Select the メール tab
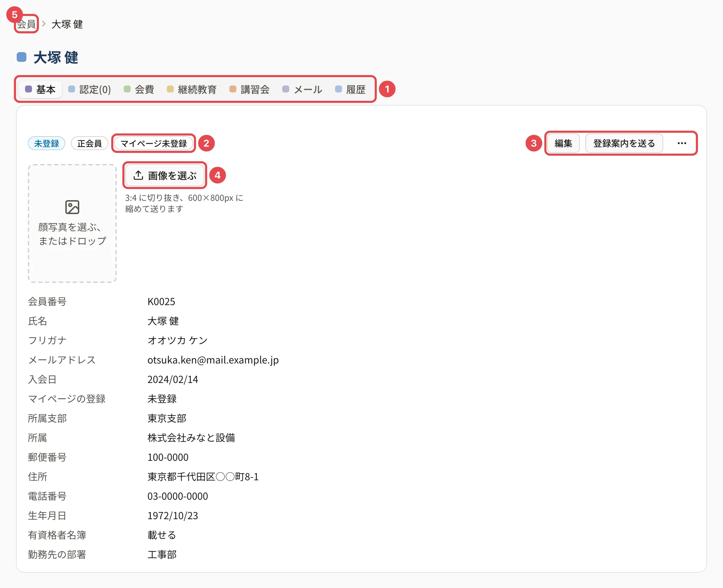Image resolution: width=723 pixels, height=588 pixels. [x=302, y=89]
